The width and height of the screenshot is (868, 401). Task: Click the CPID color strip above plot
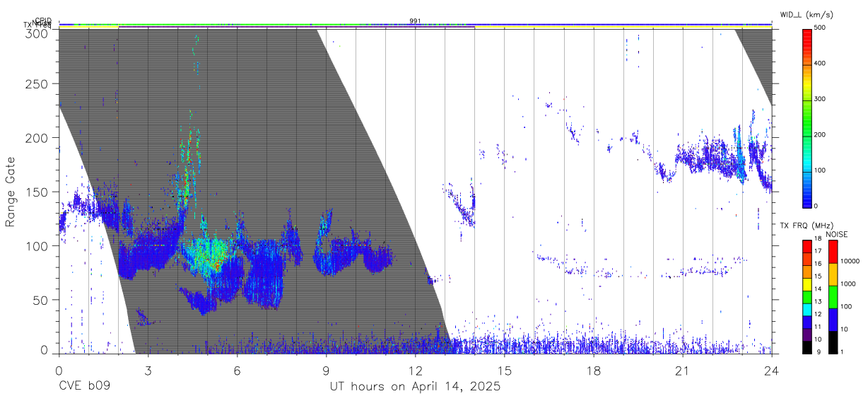pyautogui.click(x=415, y=24)
